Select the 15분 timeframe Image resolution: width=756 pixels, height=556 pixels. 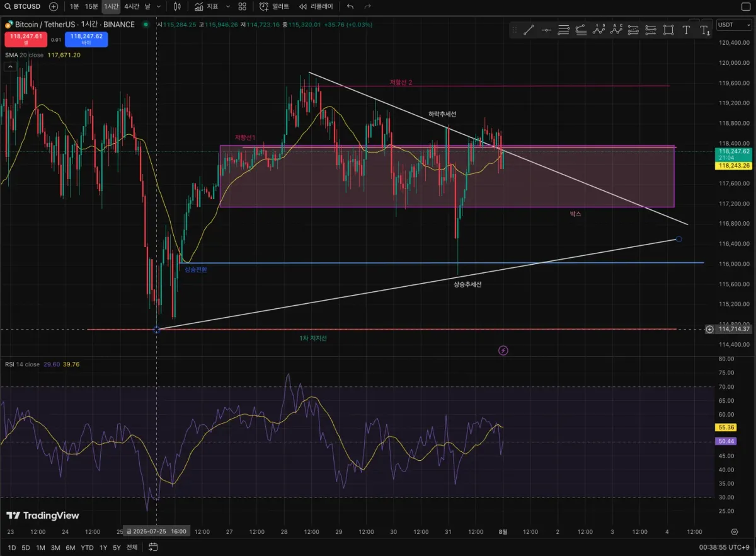coord(91,6)
